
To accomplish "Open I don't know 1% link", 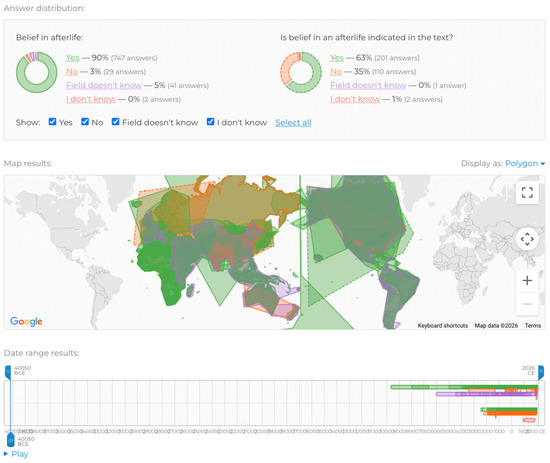I will [355, 99].
